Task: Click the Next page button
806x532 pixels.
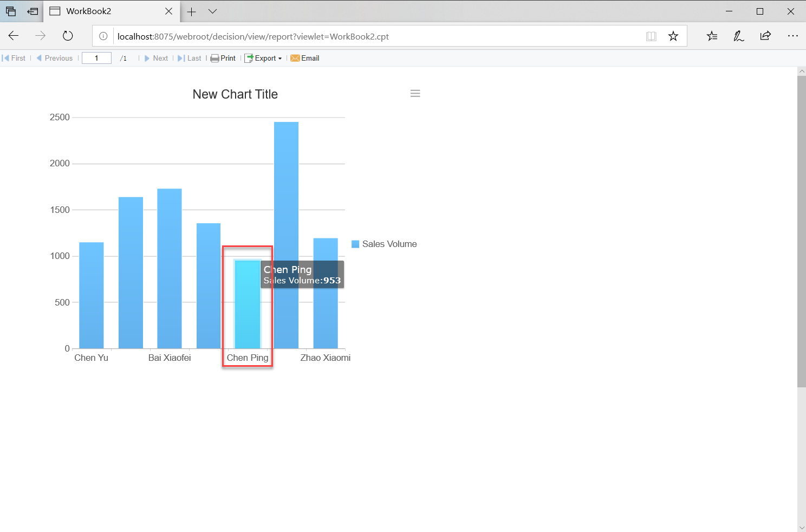Action: click(x=157, y=58)
